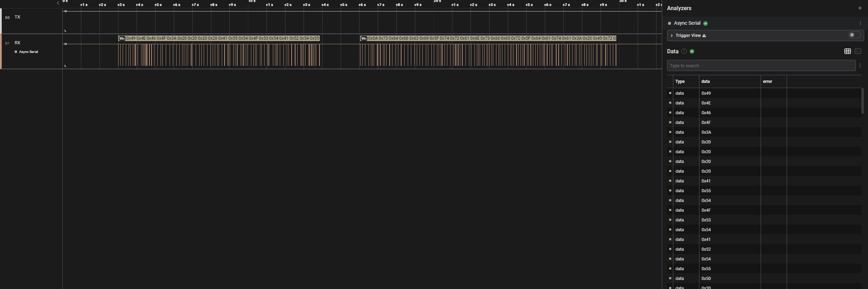Screen dimensions: 868x289
Task: Click the data table vertical scrollbar thumb
Action: [x=862, y=101]
